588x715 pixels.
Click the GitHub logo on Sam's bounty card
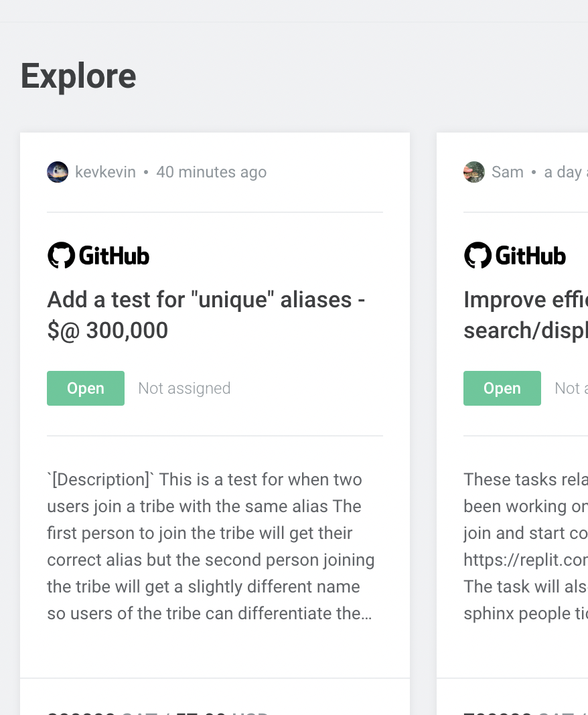click(x=514, y=255)
